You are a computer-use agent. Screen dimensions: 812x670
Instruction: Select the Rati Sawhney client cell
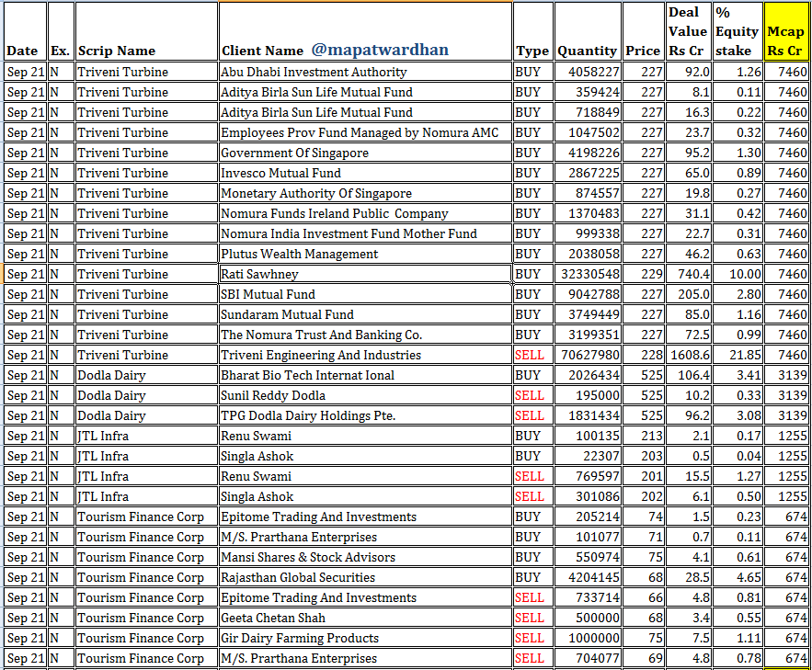(366, 274)
